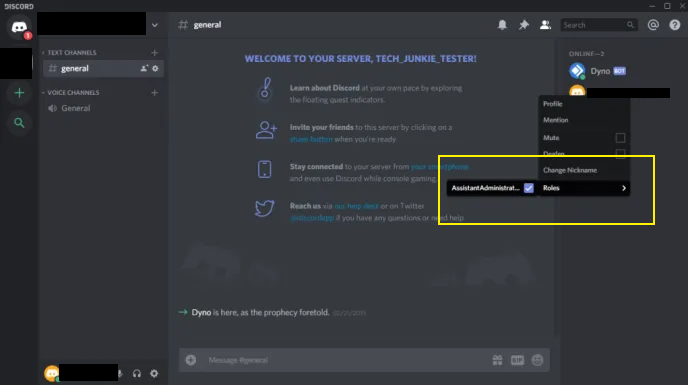Click the search magnifier icon
Viewport: 688px width, 385px height.
point(630,25)
